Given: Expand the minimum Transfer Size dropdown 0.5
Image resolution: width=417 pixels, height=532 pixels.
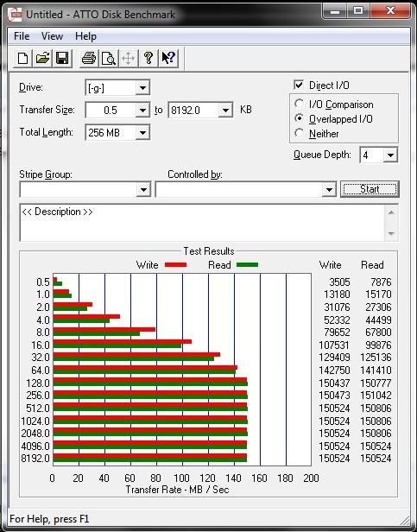Looking at the screenshot, I should pyautogui.click(x=142, y=111).
